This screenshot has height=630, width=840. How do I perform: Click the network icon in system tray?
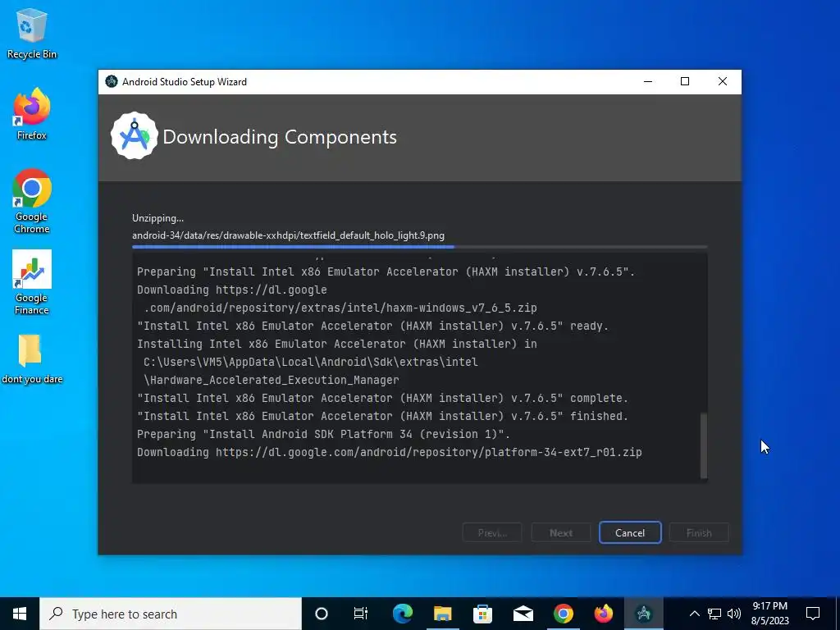click(714, 614)
